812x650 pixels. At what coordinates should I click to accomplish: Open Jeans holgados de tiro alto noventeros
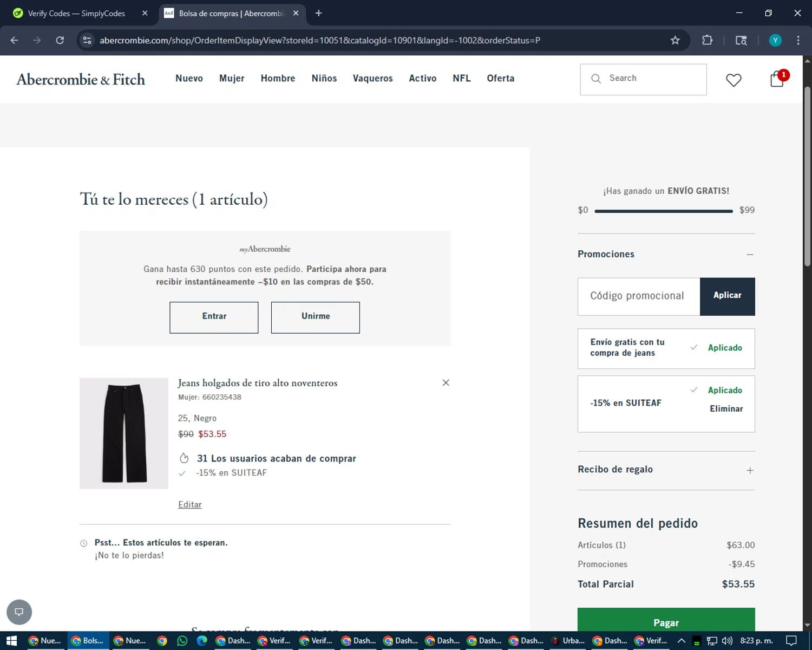[x=258, y=383]
